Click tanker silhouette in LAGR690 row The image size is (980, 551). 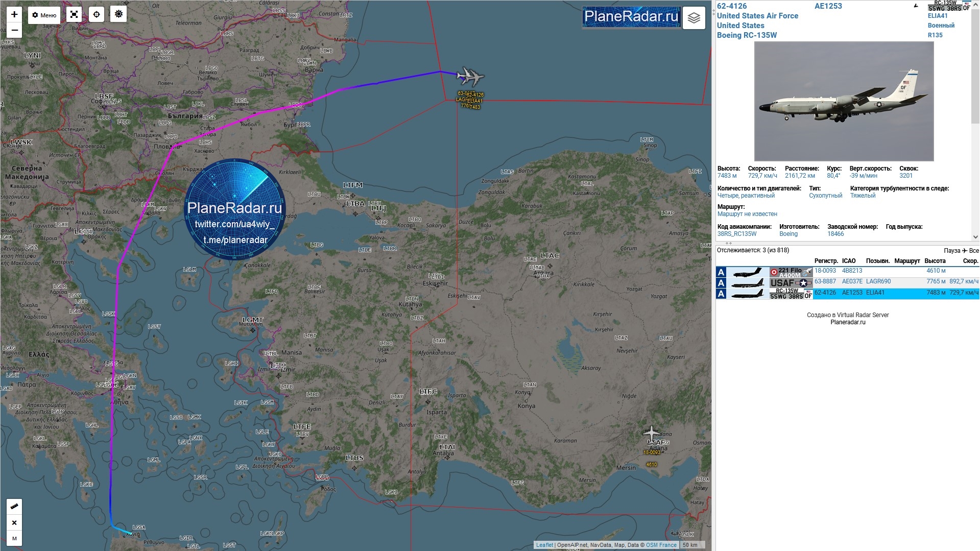click(748, 283)
